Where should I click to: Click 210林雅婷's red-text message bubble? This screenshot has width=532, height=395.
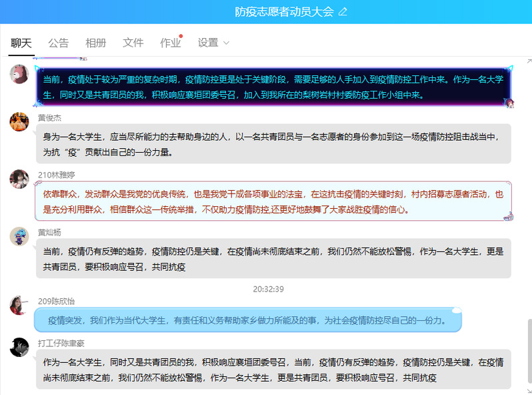click(273, 202)
